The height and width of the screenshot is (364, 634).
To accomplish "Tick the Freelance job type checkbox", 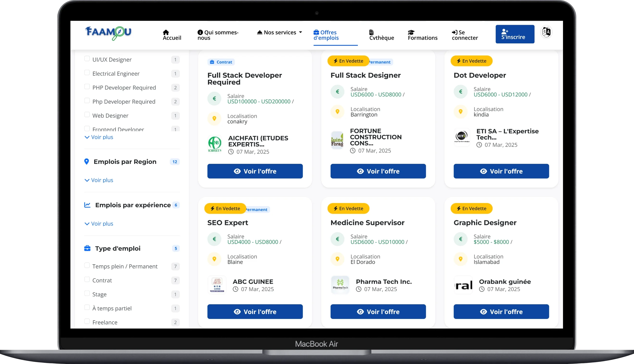I will [87, 321].
